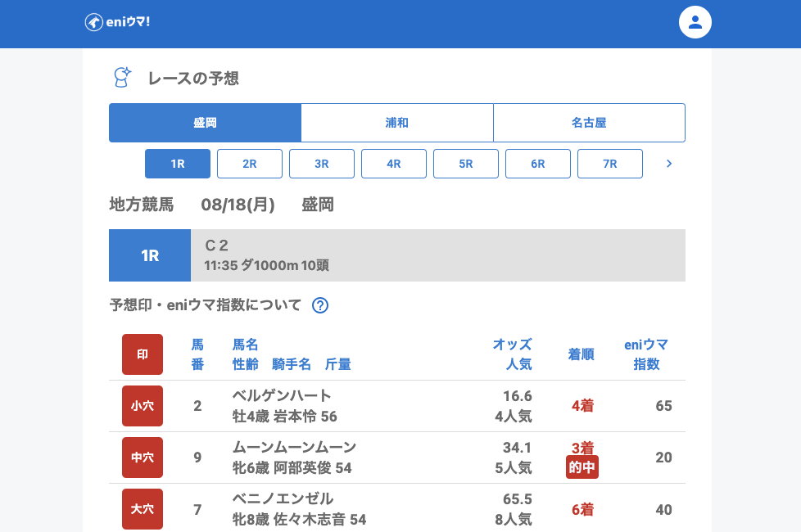Choose race 2R button
This screenshot has width=801, height=532.
250,164
